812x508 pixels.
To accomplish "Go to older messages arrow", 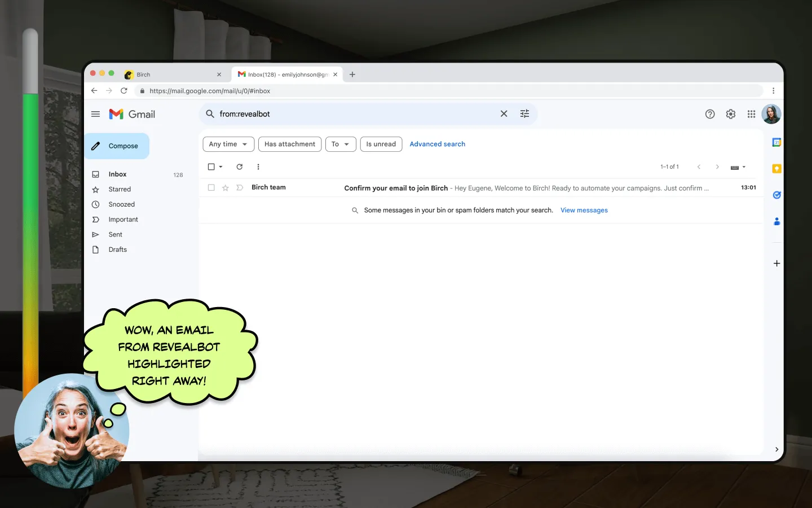I will [717, 167].
